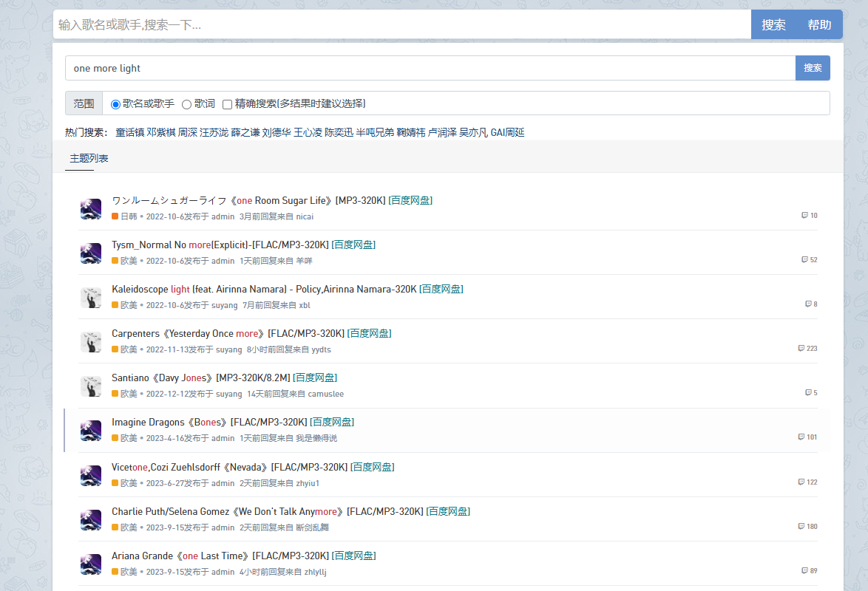This screenshot has height=591, width=868.
Task: Click avatar next to Kaleidoscope light post
Action: pos(91,297)
